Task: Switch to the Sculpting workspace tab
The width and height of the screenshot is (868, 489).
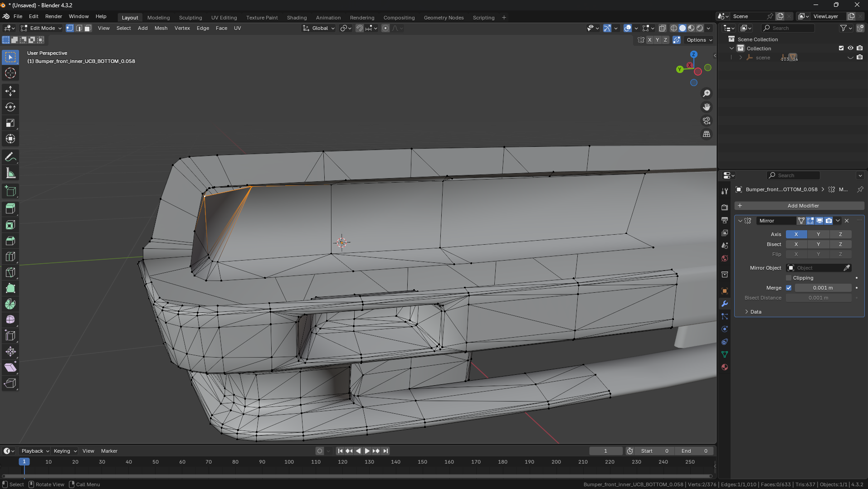Action: 190,18
